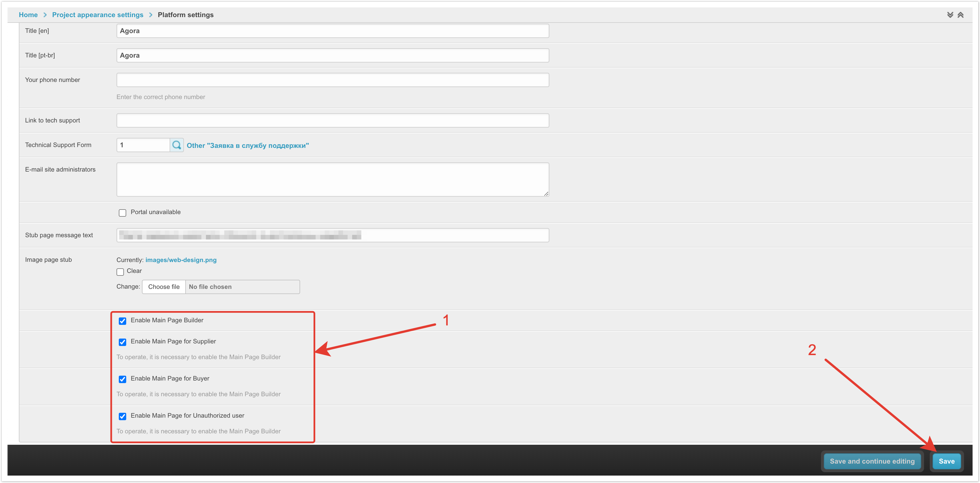Open Project appearance settings breadcrumb
The width and height of the screenshot is (980, 483).
(x=97, y=15)
